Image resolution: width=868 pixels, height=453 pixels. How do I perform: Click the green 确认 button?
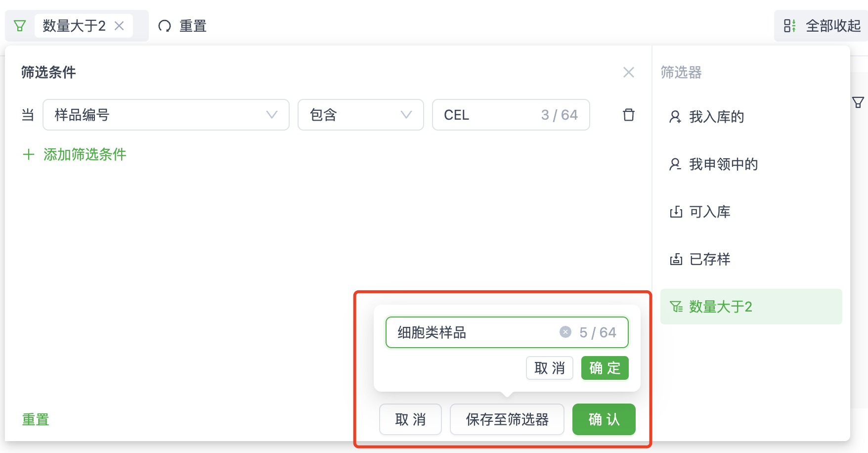pos(604,419)
